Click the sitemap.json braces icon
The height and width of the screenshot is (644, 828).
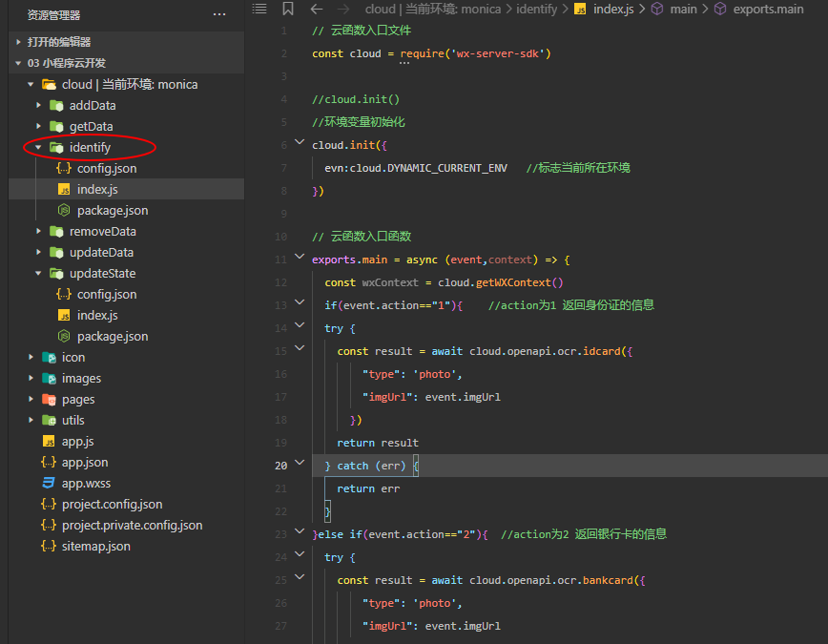coord(49,546)
